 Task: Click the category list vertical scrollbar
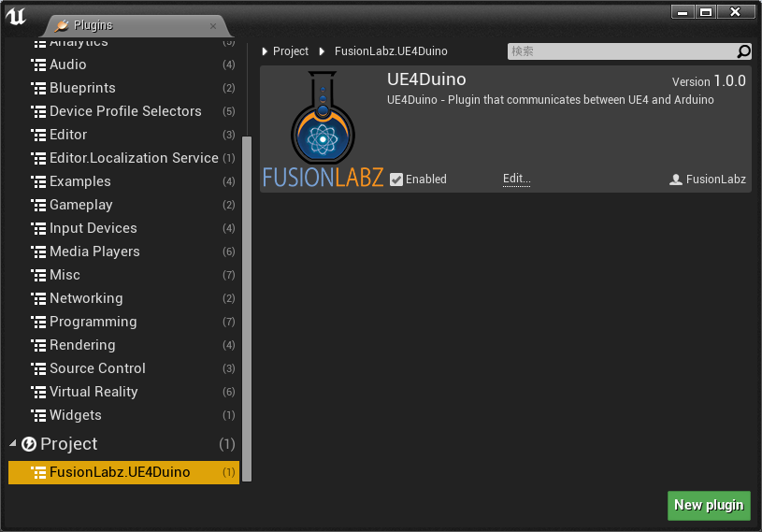click(x=247, y=309)
